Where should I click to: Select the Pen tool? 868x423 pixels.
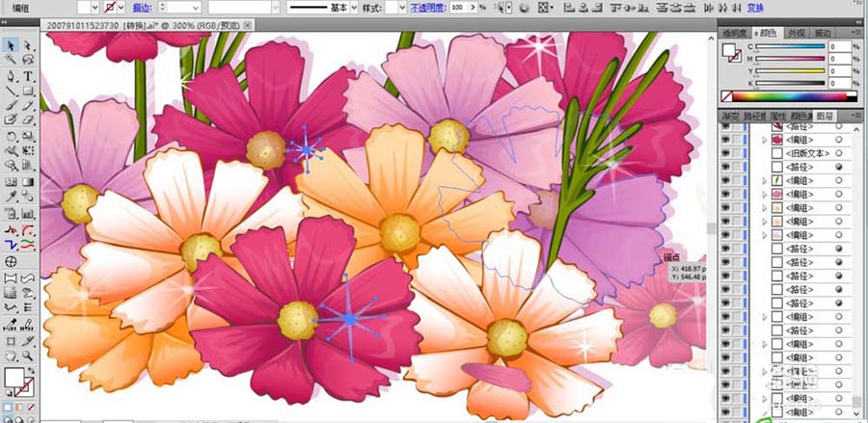tap(11, 76)
